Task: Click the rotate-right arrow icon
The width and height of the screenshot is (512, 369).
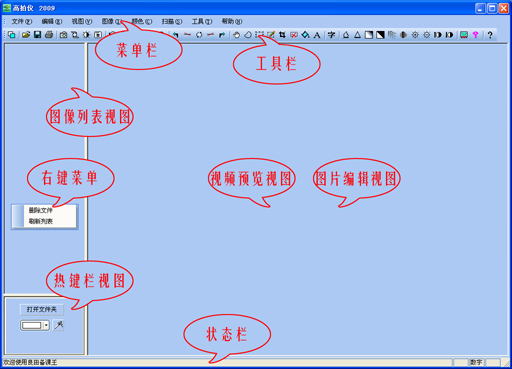Action: (222, 35)
